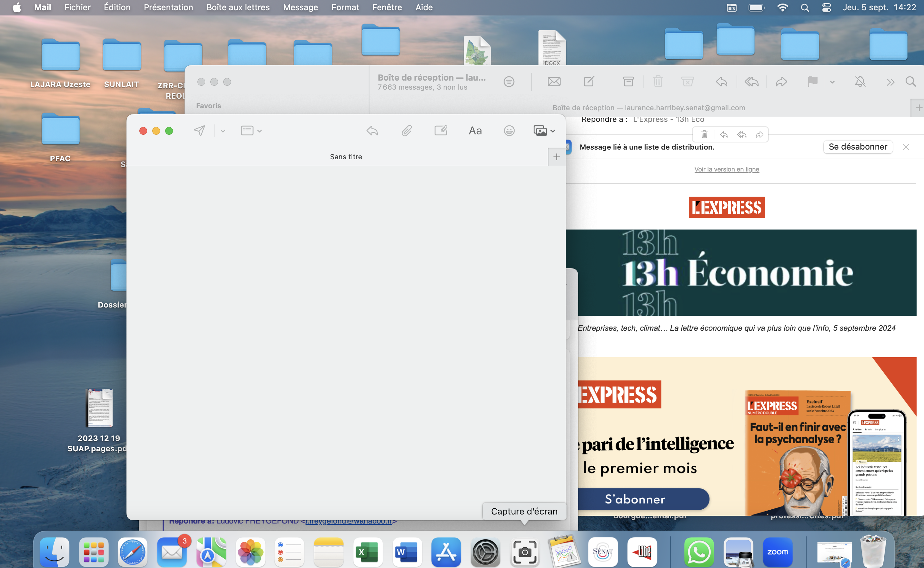Flag the selected message
The height and width of the screenshot is (568, 924).
(812, 82)
